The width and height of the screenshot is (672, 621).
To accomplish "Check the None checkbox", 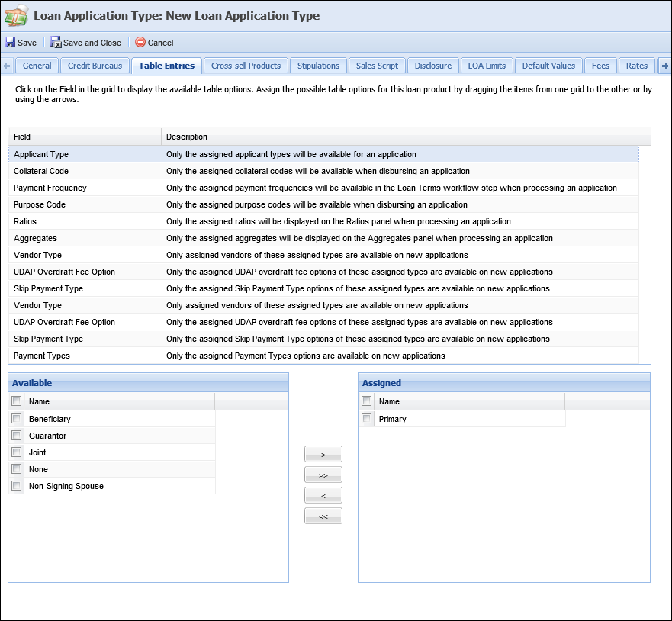I will click(x=17, y=469).
